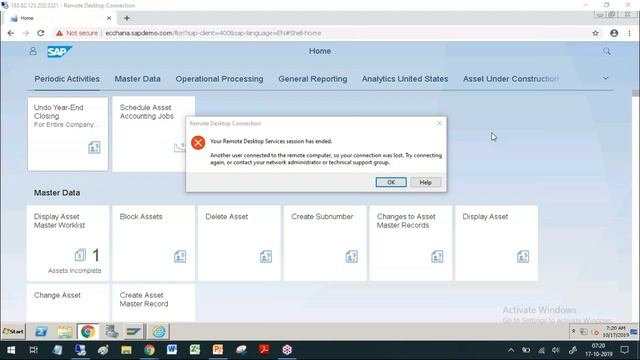Image resolution: width=640 pixels, height=360 pixels.
Task: Click the icon on Undo Year-End Closing tile
Action: point(94,147)
